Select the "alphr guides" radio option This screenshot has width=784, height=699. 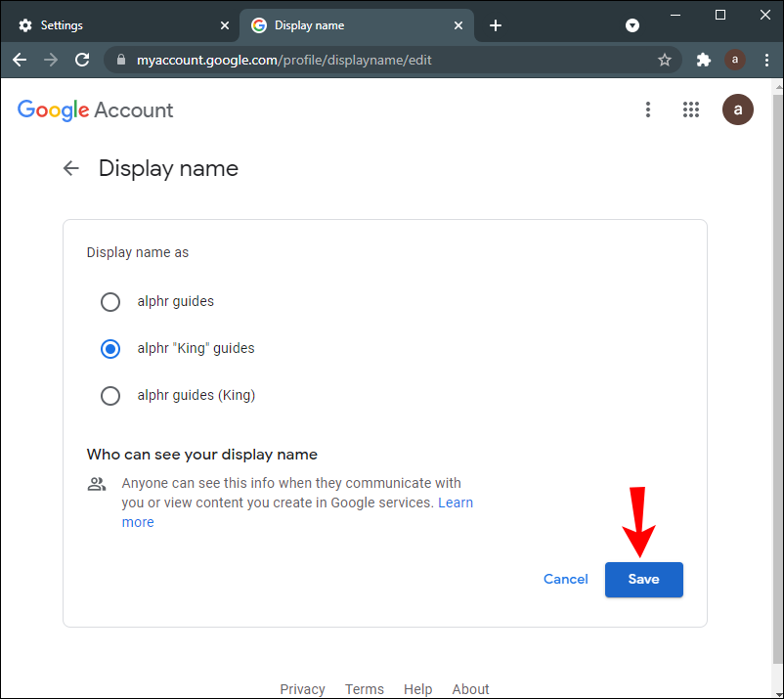[110, 301]
